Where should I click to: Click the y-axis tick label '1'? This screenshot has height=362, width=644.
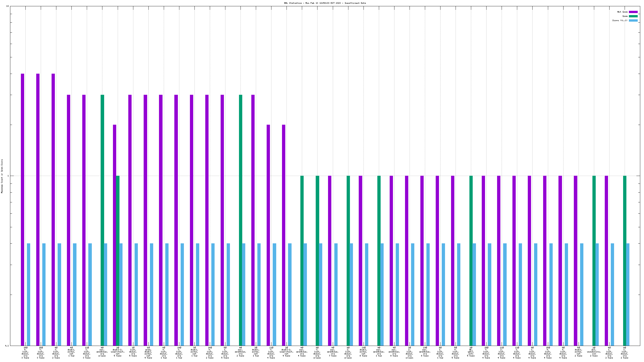click(8, 176)
